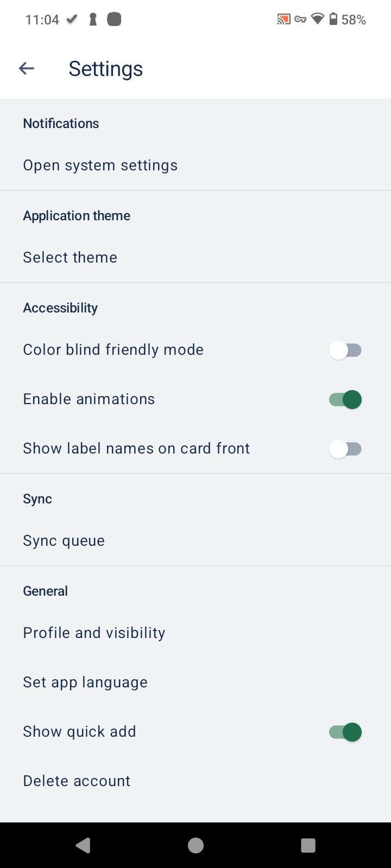This screenshot has width=391, height=868.
Task: Turn off Show quick add switch
Action: pos(345,732)
